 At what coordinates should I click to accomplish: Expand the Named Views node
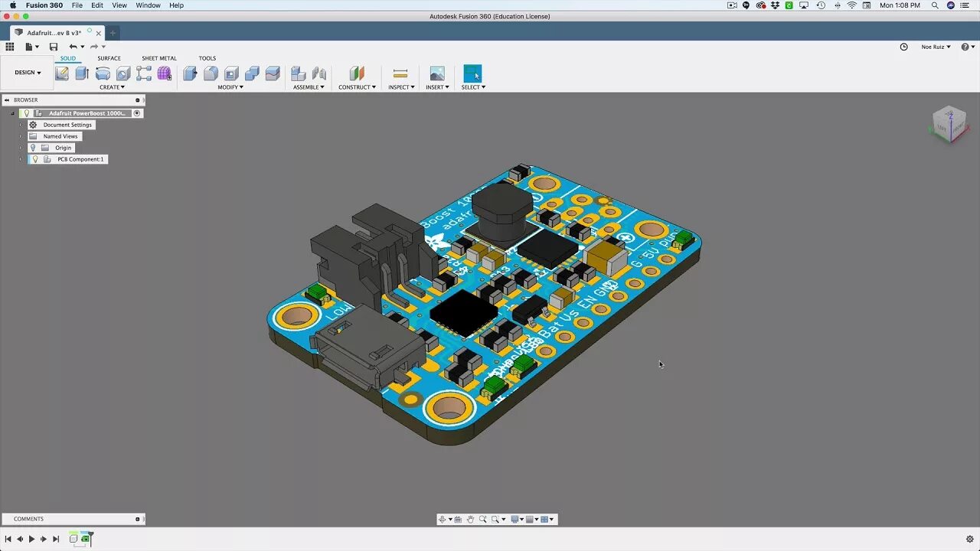pyautogui.click(x=21, y=136)
